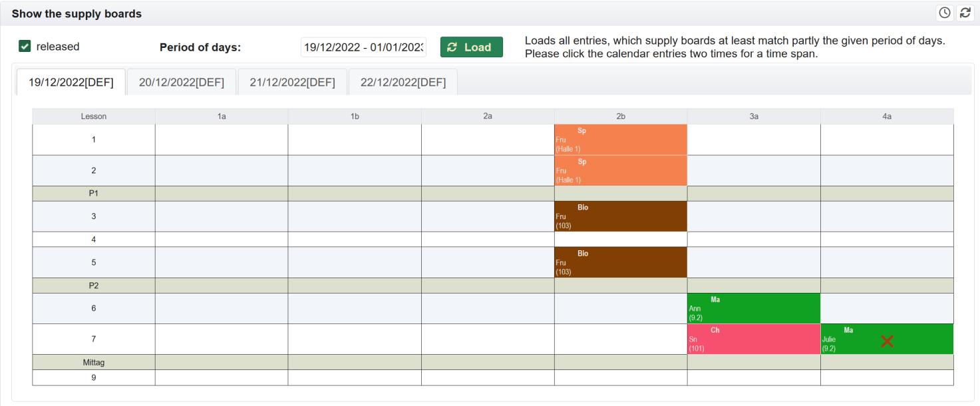Click the 1a column header
This screenshot has width=980, height=406.
point(222,116)
